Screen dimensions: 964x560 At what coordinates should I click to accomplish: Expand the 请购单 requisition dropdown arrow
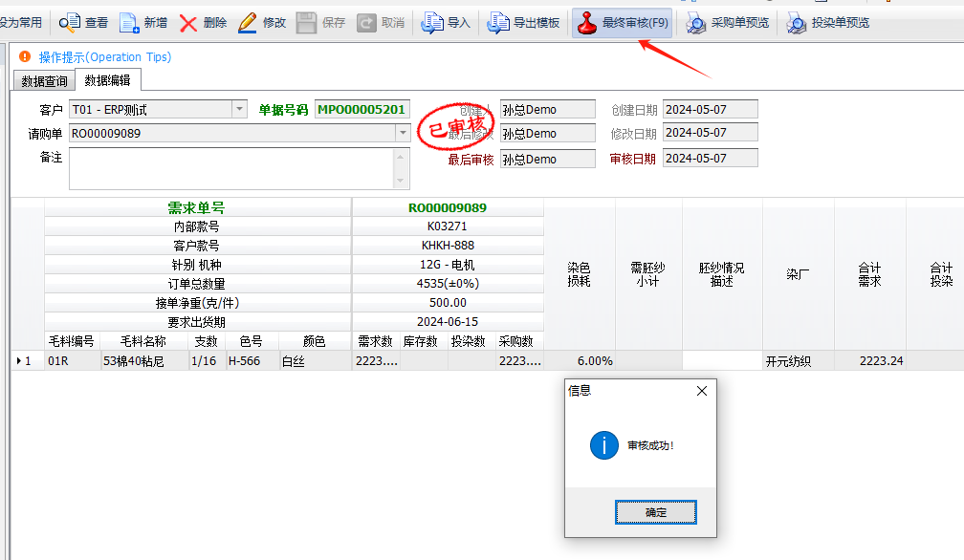click(x=403, y=133)
